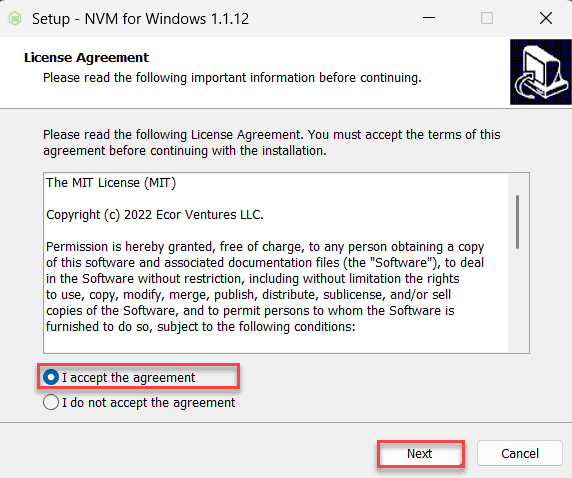Minimize the Setup window
This screenshot has width=572, height=478.
(x=429, y=18)
